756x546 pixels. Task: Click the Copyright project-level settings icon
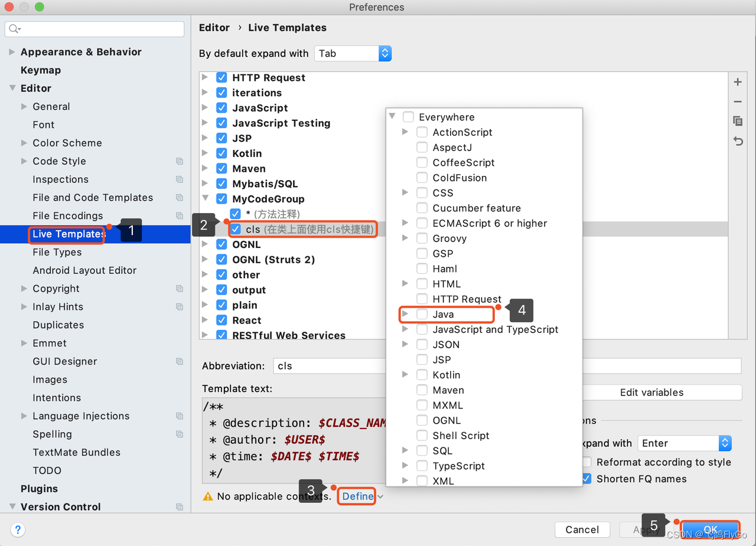pyautogui.click(x=180, y=289)
